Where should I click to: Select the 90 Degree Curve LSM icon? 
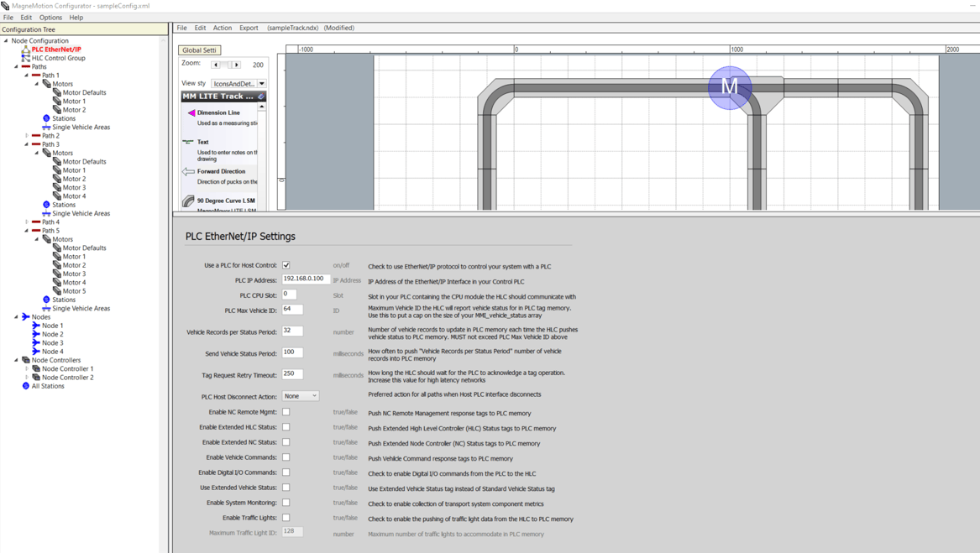pyautogui.click(x=188, y=201)
